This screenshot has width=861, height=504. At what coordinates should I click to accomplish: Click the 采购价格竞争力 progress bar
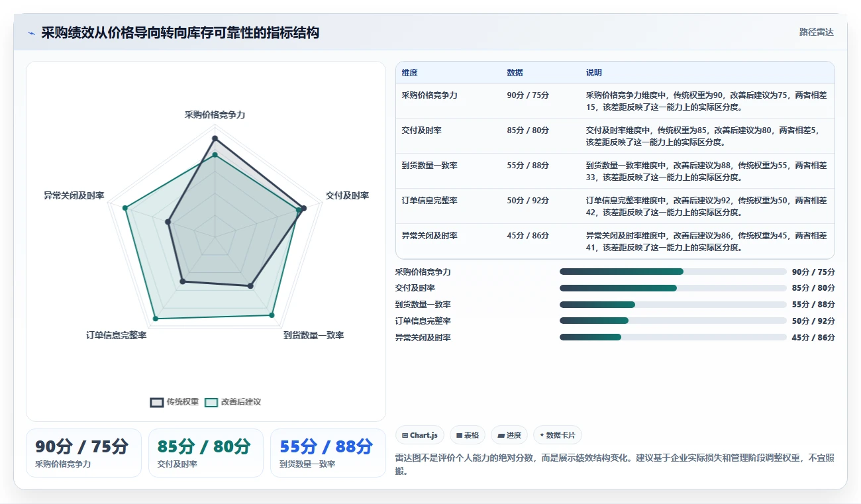tap(673, 272)
